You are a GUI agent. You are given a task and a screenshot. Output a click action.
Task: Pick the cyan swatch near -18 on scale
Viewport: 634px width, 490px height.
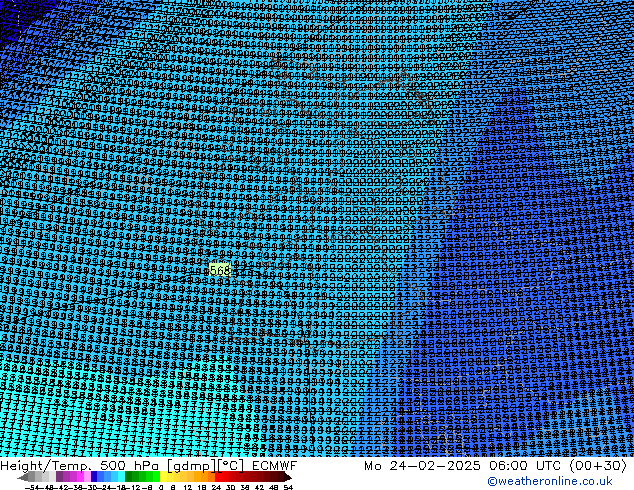pyautogui.click(x=122, y=477)
